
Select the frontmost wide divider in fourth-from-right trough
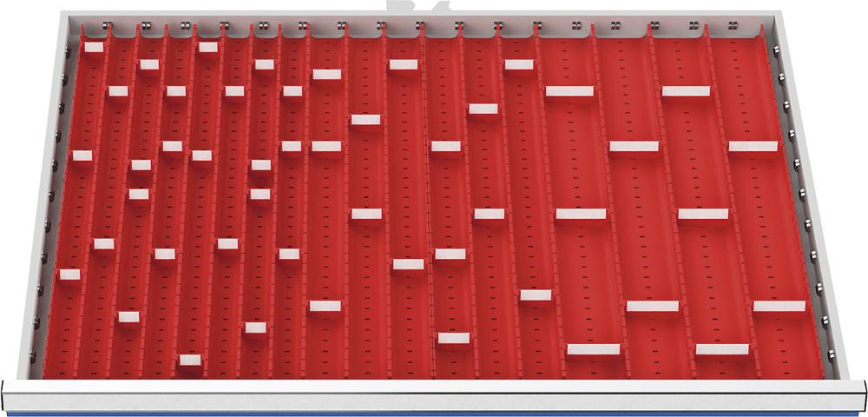[594, 349]
